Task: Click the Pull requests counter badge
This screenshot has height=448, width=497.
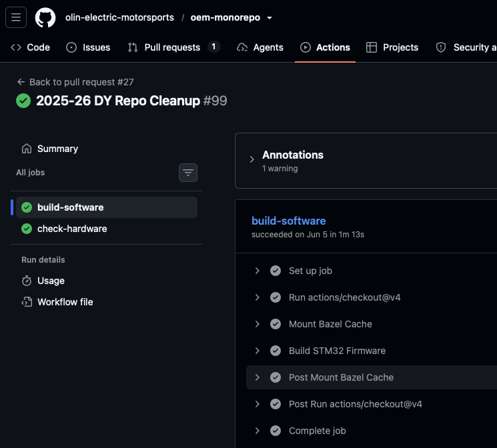Action: (214, 47)
